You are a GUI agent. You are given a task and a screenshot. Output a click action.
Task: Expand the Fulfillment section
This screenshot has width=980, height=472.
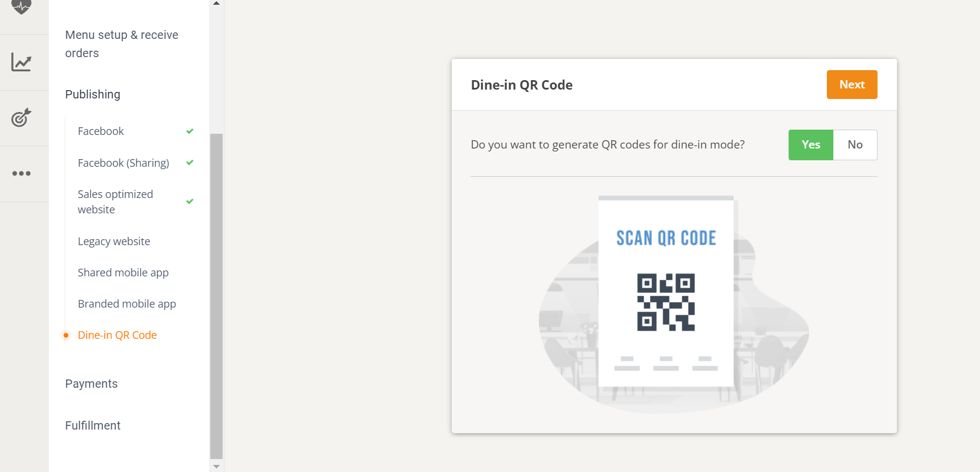click(92, 425)
